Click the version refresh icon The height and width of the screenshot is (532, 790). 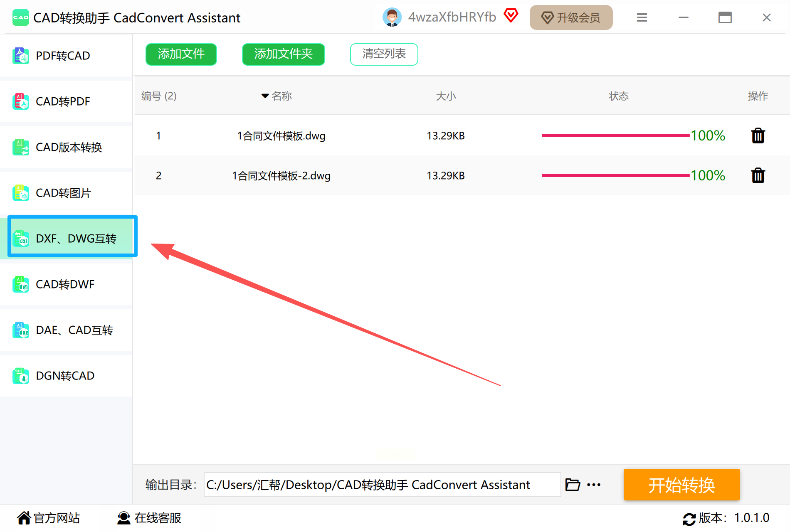click(x=689, y=519)
